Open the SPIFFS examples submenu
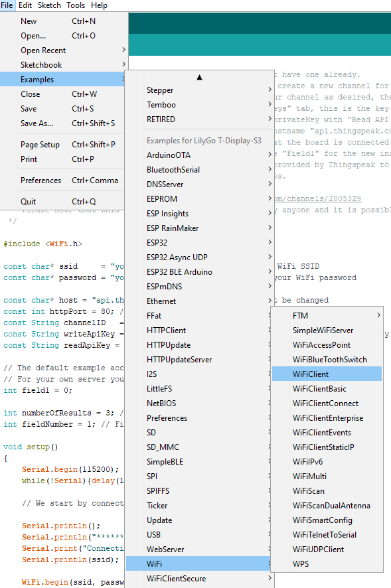Image resolution: width=391 pixels, height=588 pixels. (198, 491)
